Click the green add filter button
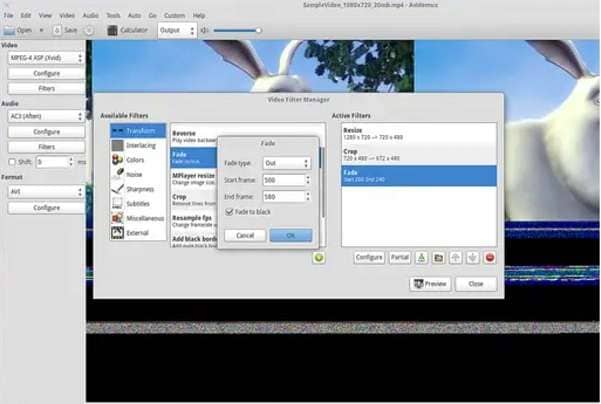 click(319, 258)
